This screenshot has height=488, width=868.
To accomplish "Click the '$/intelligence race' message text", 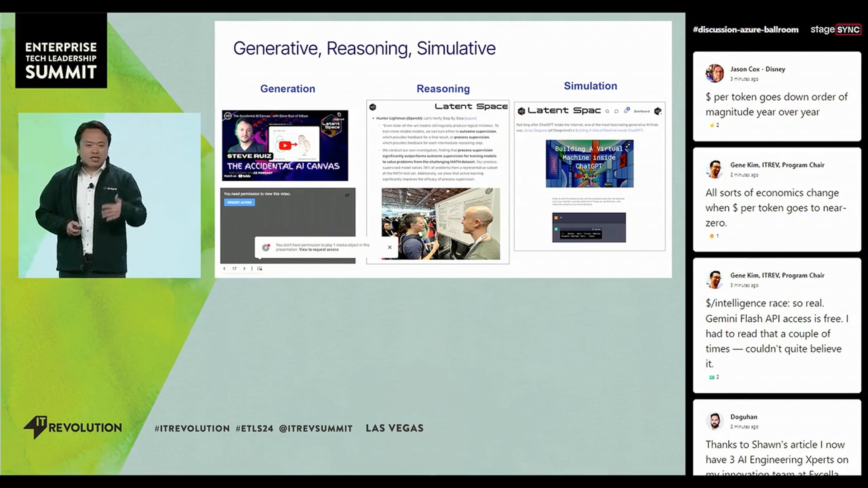I will (777, 333).
